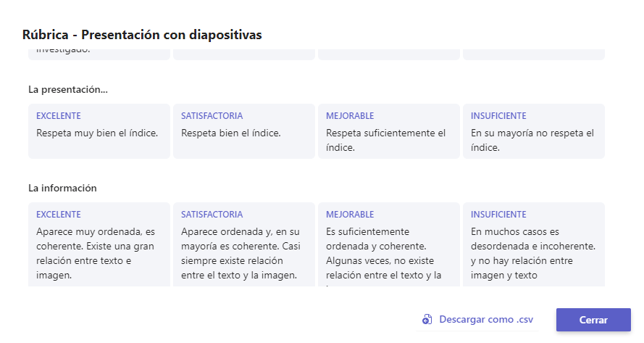Screen dimensions: 644x343
Task: Click SATISFACTORIA label under La información
Action: coord(212,215)
